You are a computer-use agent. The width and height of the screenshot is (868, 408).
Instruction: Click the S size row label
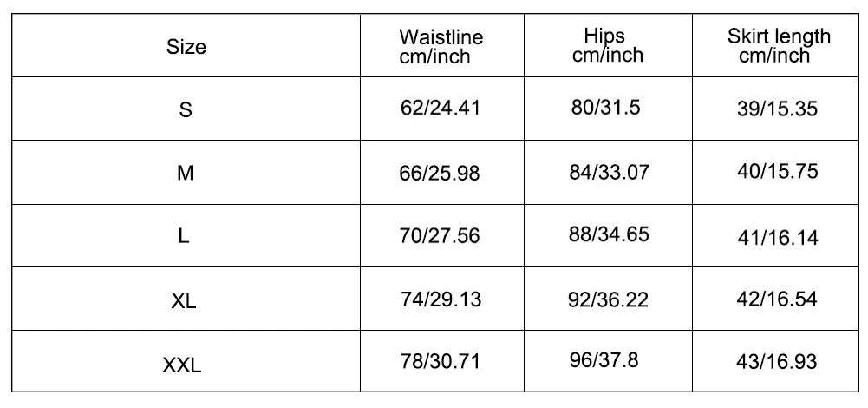pos(185,110)
